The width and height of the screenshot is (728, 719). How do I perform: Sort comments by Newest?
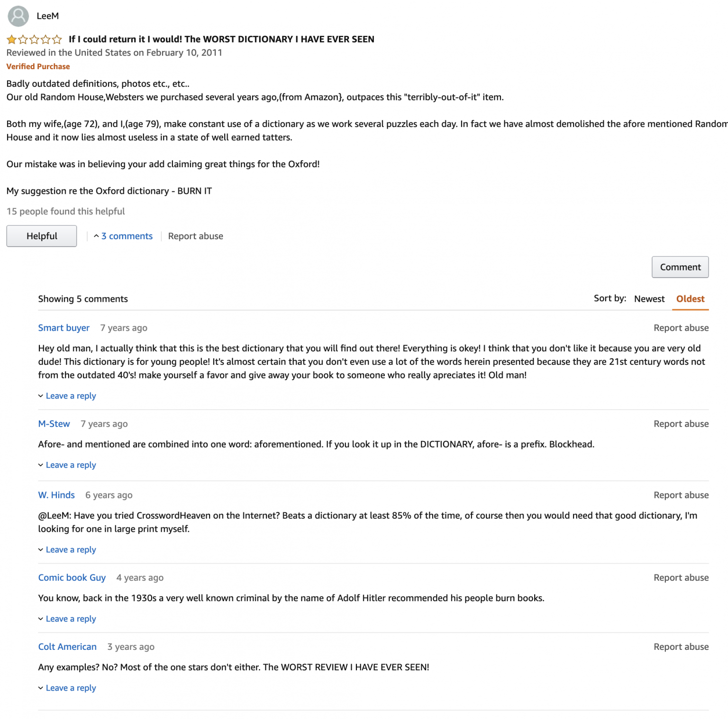pos(649,299)
